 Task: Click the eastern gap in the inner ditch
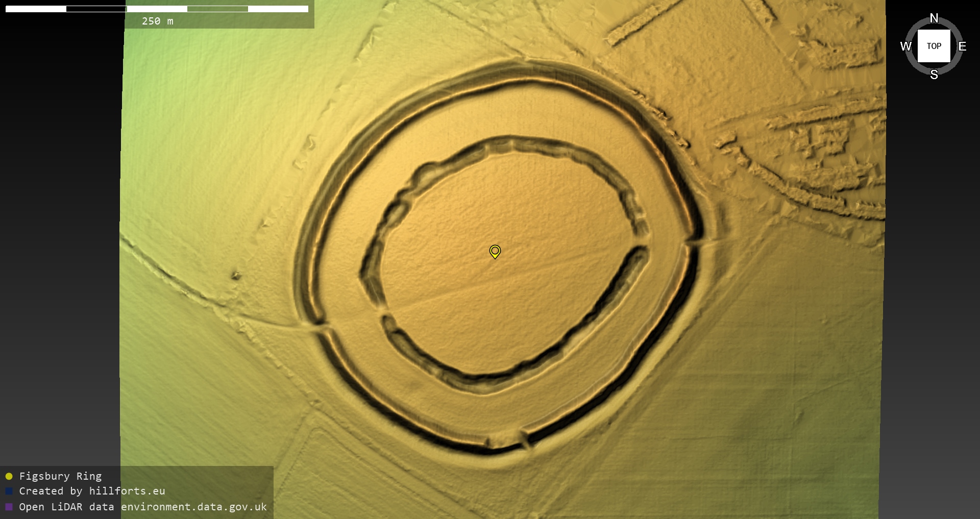(x=643, y=241)
